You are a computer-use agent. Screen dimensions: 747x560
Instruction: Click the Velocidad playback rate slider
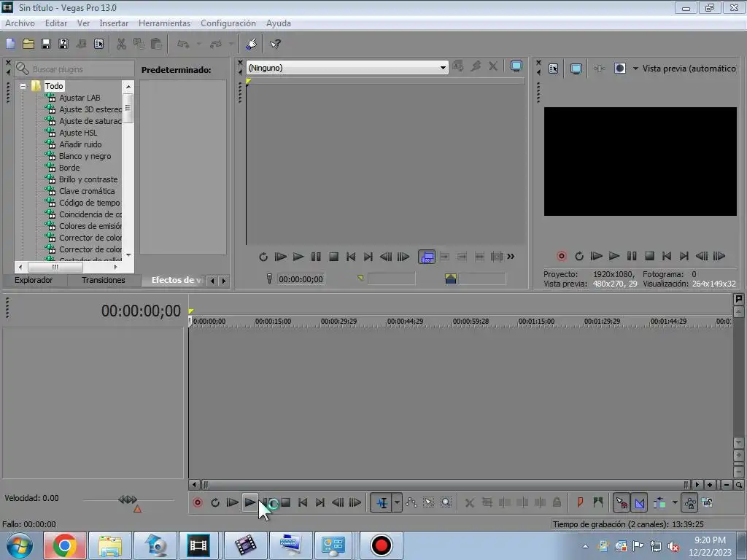click(x=128, y=500)
